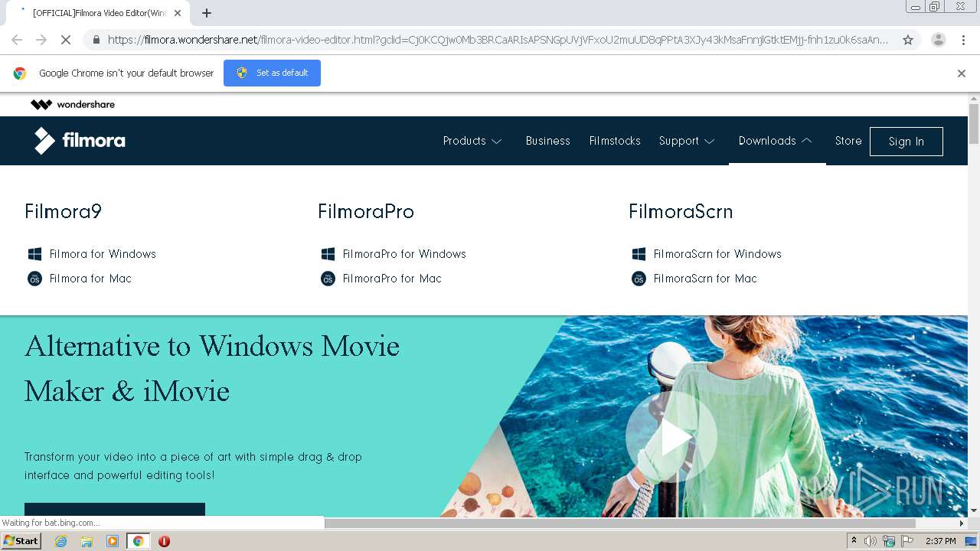The image size is (980, 551).
Task: Open media player from taskbar
Action: [x=113, y=541]
